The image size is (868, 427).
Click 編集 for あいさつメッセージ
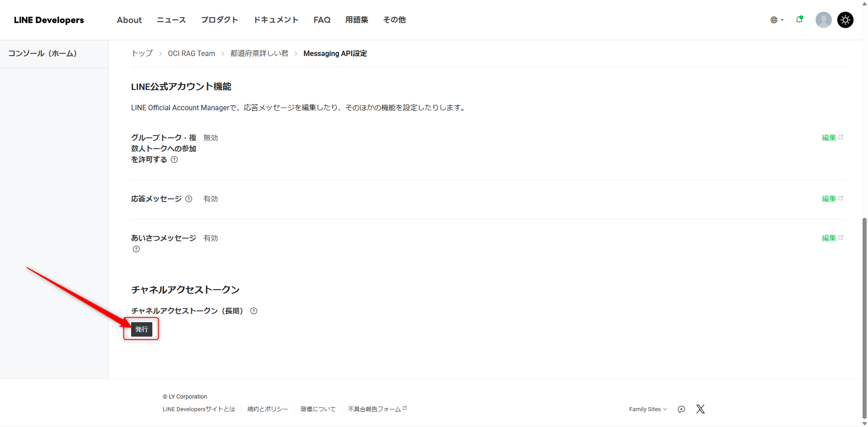click(832, 238)
